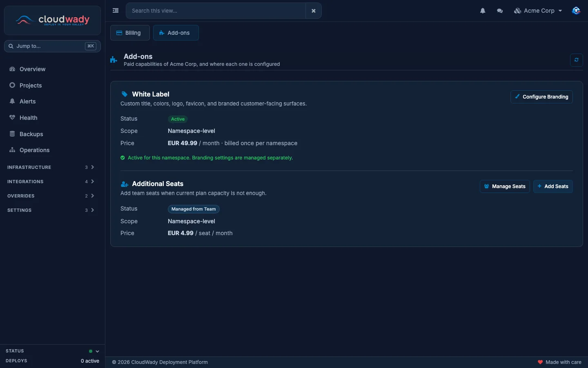The image size is (588, 368).
Task: Open the chat messages icon
Action: [x=500, y=11]
